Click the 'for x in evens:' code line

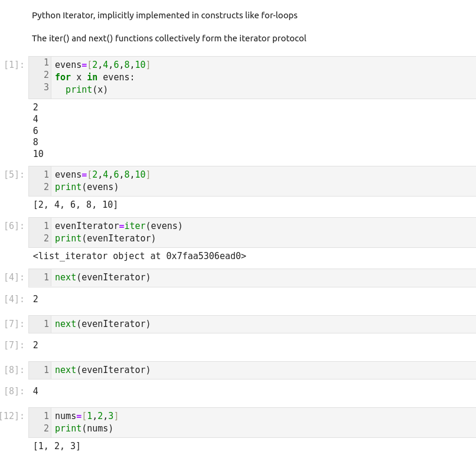(x=94, y=77)
